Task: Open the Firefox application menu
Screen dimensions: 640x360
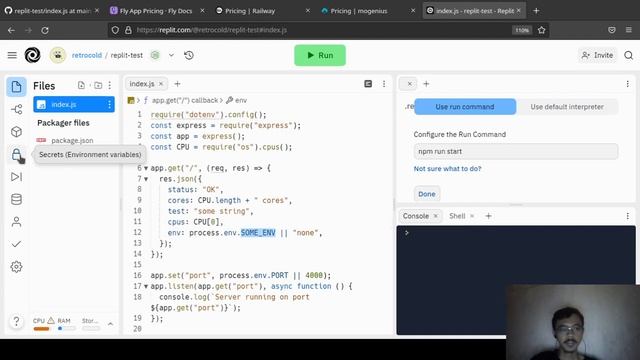Action: tap(629, 30)
